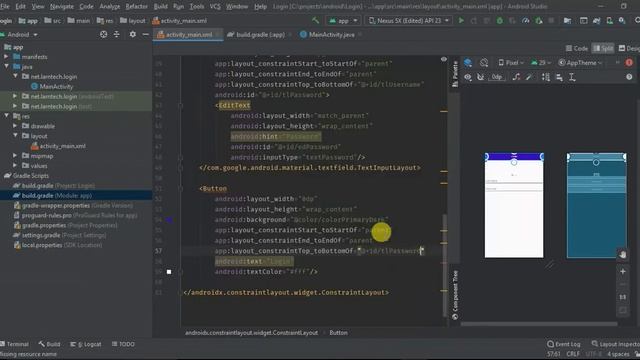Open Project panel gear settings
This screenshot has height=360, width=640.
coord(133,35)
